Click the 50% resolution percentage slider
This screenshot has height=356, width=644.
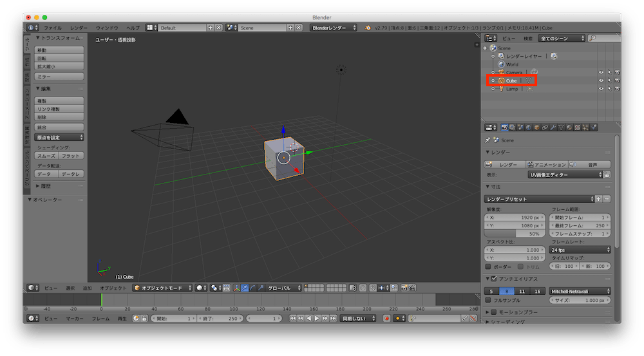(x=515, y=234)
